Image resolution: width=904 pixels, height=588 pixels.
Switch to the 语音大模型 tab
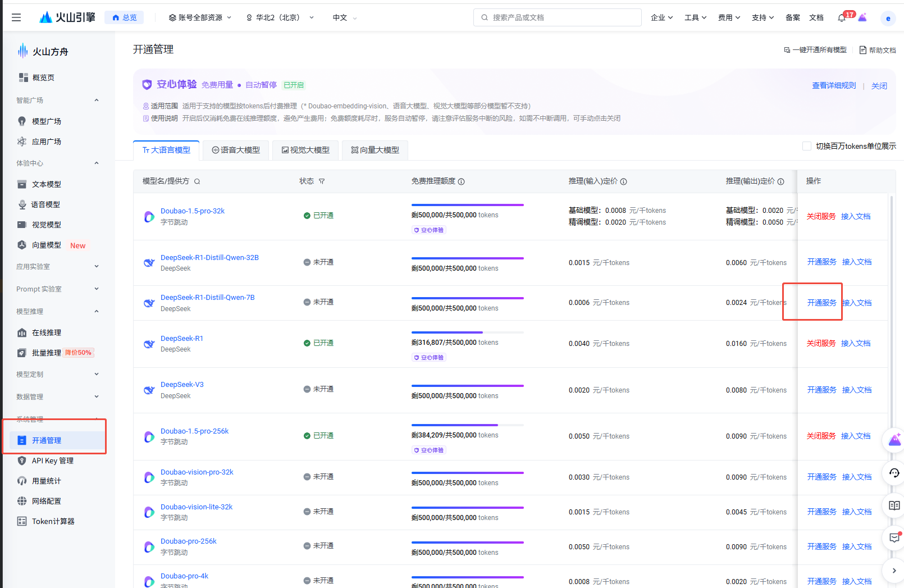point(236,150)
